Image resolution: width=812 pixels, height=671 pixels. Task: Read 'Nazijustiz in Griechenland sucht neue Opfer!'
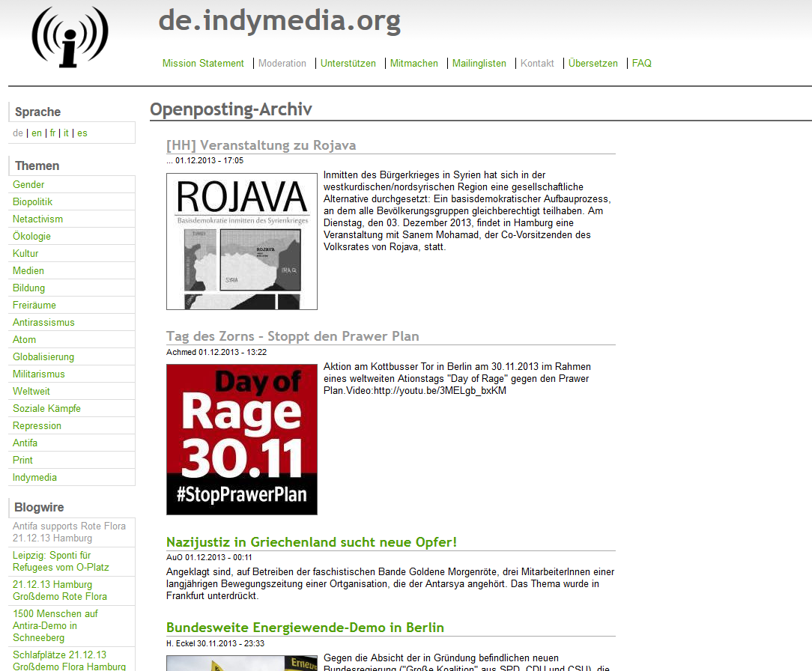coord(311,542)
